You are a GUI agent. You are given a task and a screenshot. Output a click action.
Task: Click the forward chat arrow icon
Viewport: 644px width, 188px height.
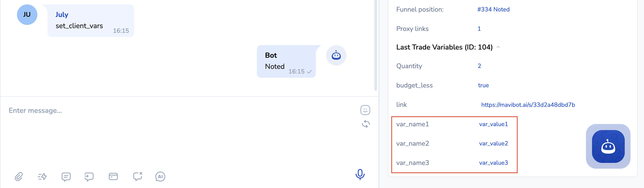point(89,177)
